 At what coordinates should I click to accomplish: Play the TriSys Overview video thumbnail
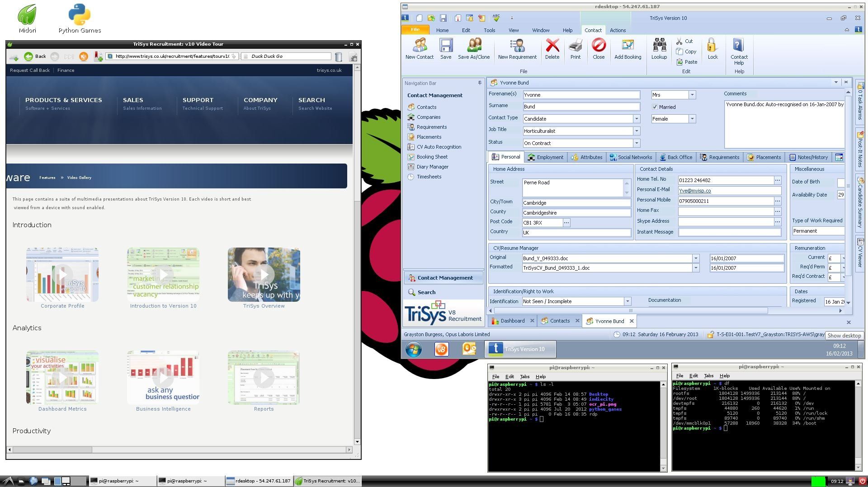[x=264, y=274]
